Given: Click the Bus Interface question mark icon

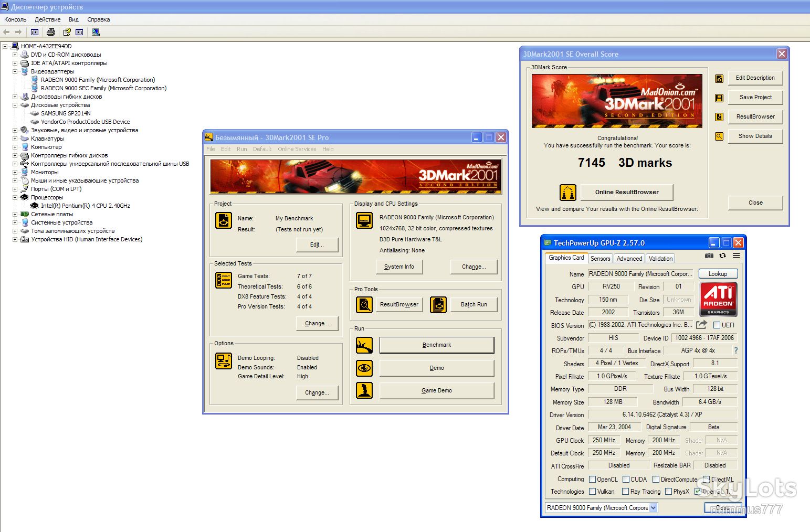Looking at the screenshot, I should (736, 350).
